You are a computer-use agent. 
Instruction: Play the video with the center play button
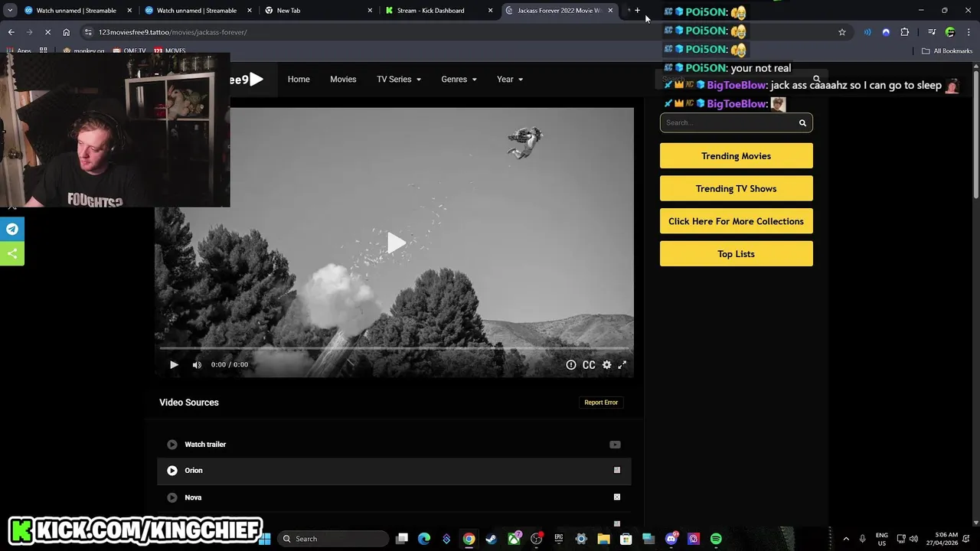pyautogui.click(x=396, y=243)
